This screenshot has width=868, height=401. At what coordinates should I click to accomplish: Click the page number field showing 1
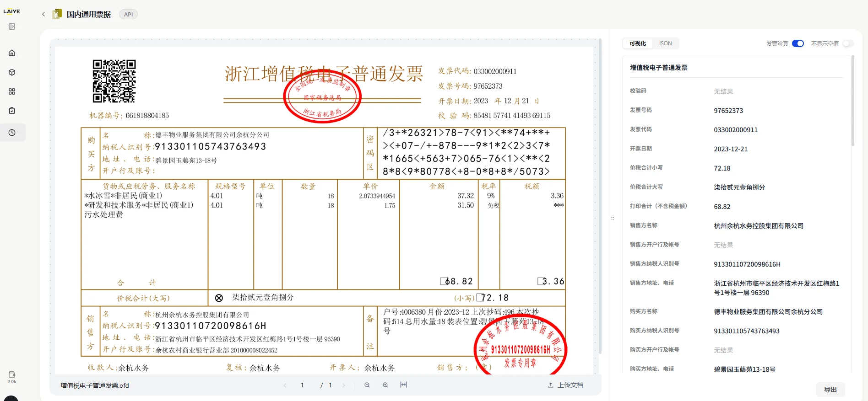302,385
